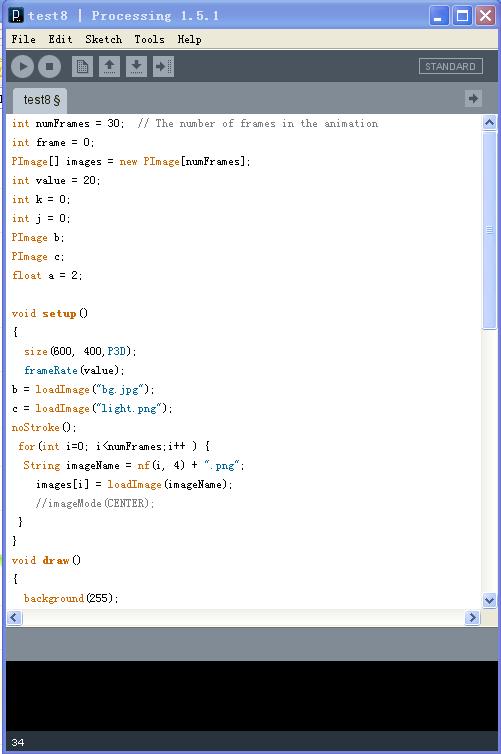The image size is (501, 754).
Task: Stop the running sketch
Action: [x=50, y=66]
